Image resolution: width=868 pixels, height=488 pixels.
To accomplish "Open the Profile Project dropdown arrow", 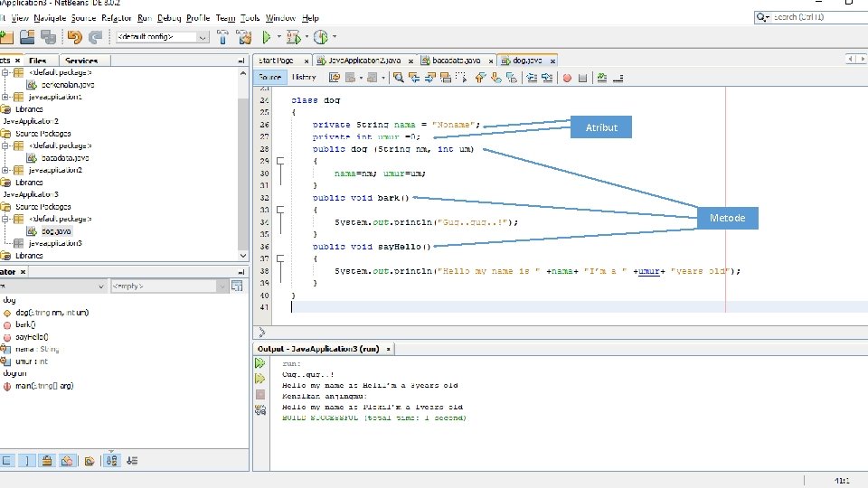I will pyautogui.click(x=335, y=37).
